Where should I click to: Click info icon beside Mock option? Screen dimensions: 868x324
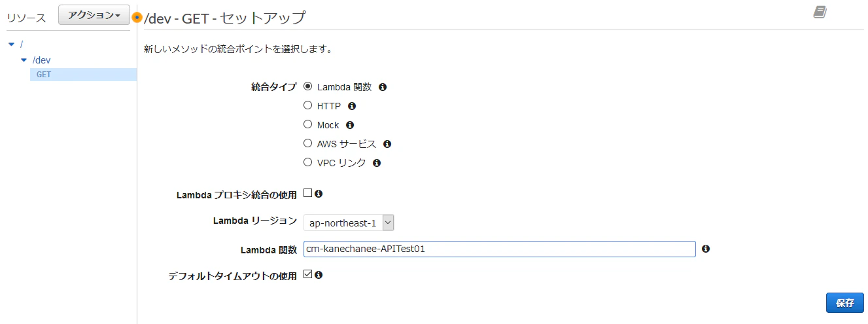pos(350,125)
